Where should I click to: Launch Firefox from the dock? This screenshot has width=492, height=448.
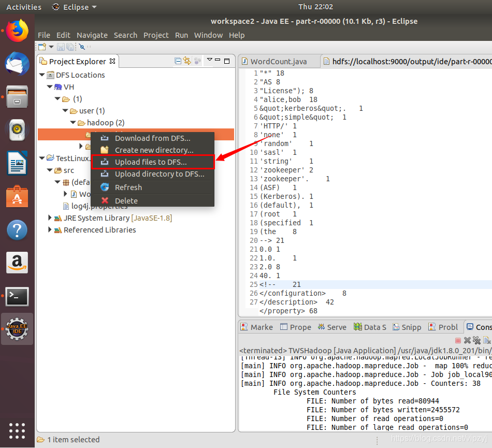click(17, 31)
